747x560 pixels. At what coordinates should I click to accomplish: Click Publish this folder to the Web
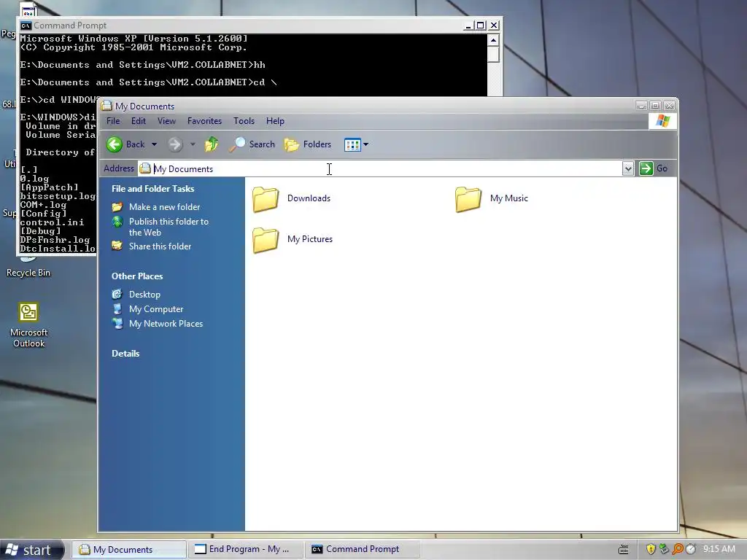tap(169, 227)
